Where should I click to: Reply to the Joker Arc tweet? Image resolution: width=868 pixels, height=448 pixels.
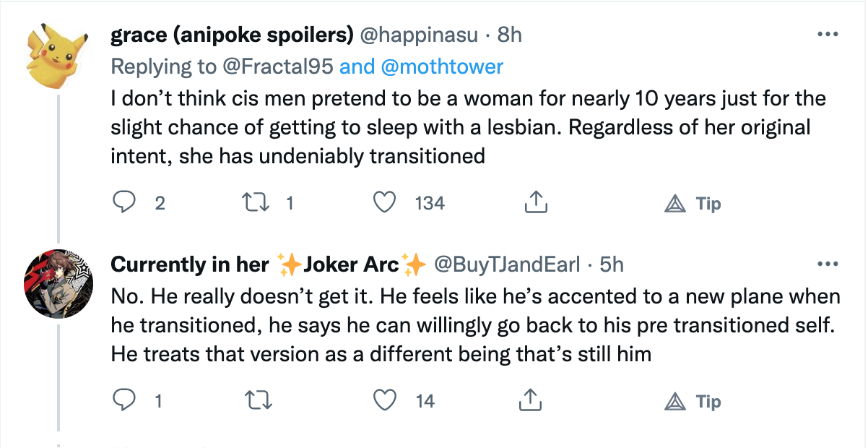[126, 400]
